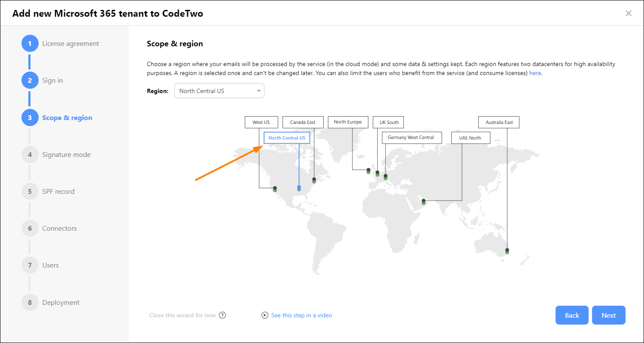Screen dimensions: 644x343
Task: Open the Region dropdown
Action: coord(219,91)
